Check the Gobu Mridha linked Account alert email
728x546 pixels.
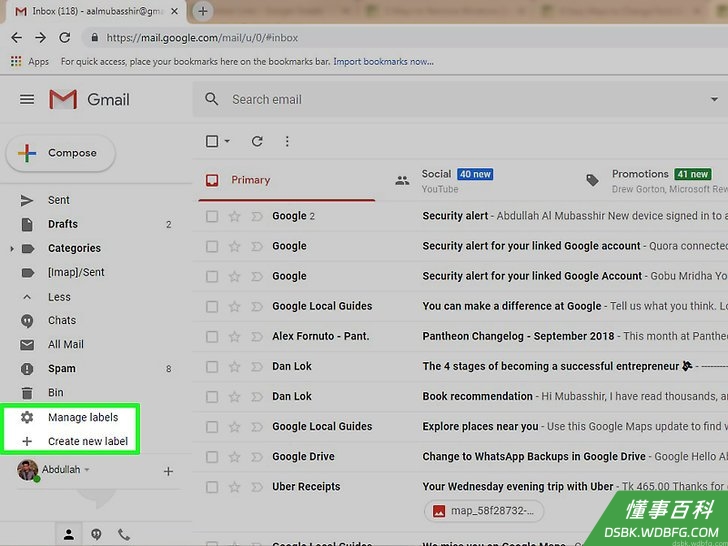[212, 277]
